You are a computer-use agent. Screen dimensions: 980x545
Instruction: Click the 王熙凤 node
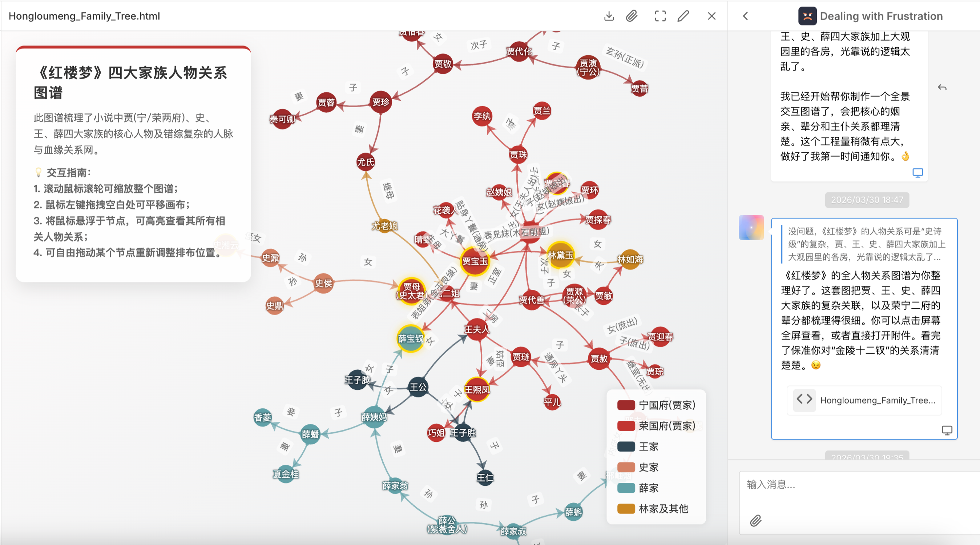[477, 389]
